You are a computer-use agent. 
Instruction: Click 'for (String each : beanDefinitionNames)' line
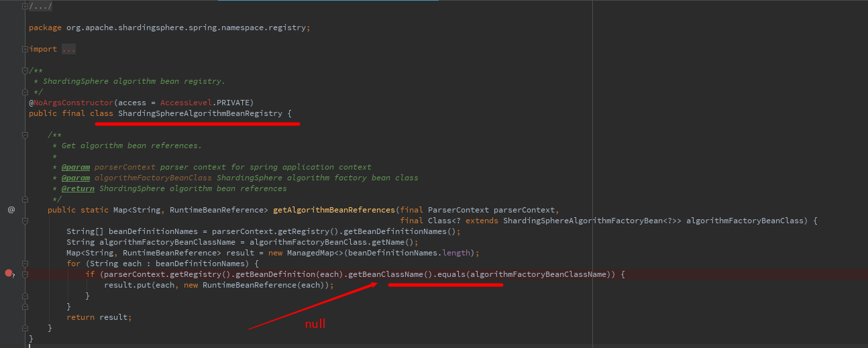[x=162, y=264]
